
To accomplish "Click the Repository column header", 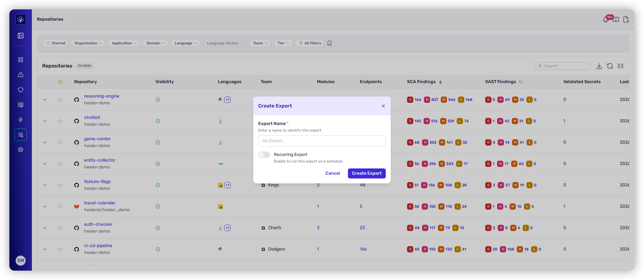I will click(x=85, y=82).
